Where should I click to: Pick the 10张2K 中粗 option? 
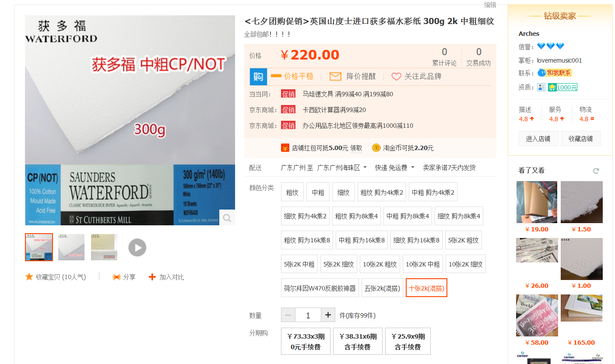click(423, 264)
